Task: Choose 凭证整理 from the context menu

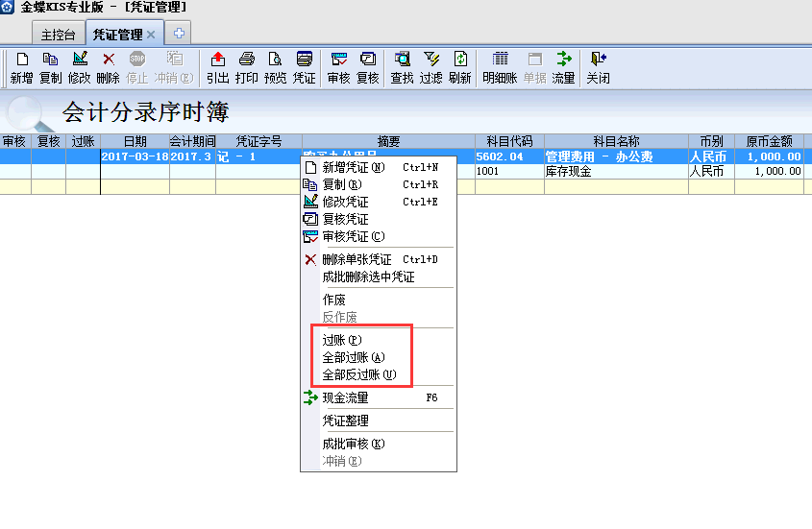Action: [345, 421]
